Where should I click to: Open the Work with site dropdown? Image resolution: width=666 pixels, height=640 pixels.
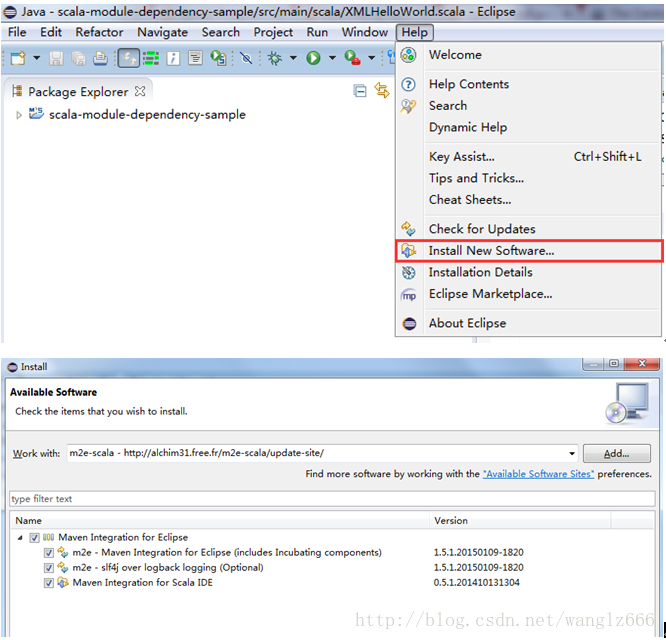tap(572, 454)
